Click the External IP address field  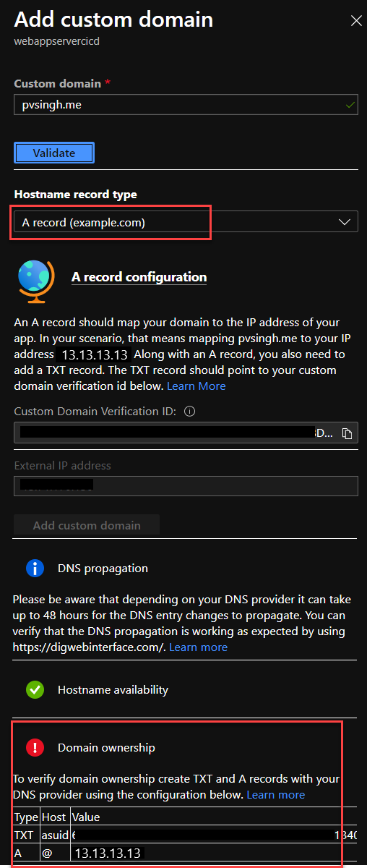[x=186, y=485]
